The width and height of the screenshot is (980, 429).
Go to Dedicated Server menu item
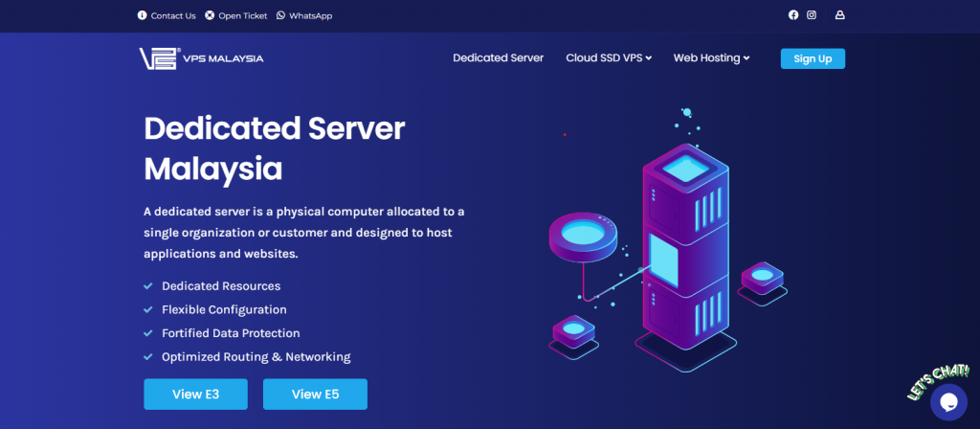tap(498, 58)
